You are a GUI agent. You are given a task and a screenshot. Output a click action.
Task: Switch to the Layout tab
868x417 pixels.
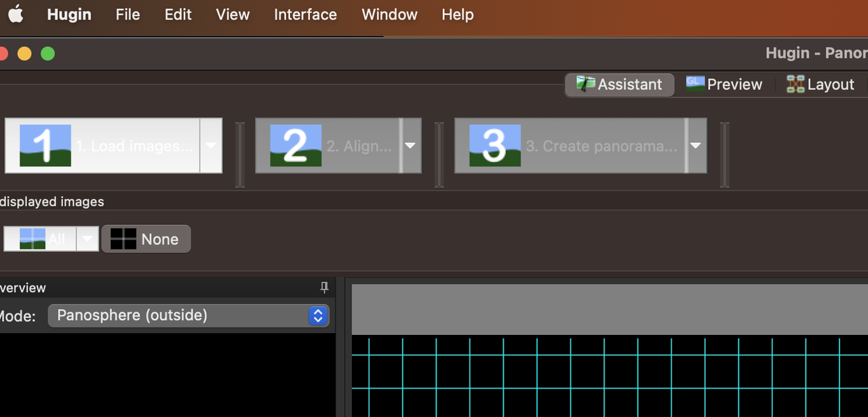[821, 85]
